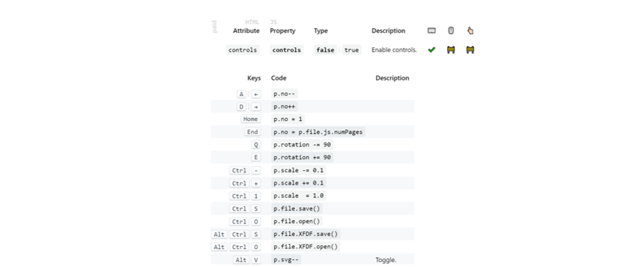
Task: Click the 'p.file.save()' code cell
Action: tap(297, 209)
